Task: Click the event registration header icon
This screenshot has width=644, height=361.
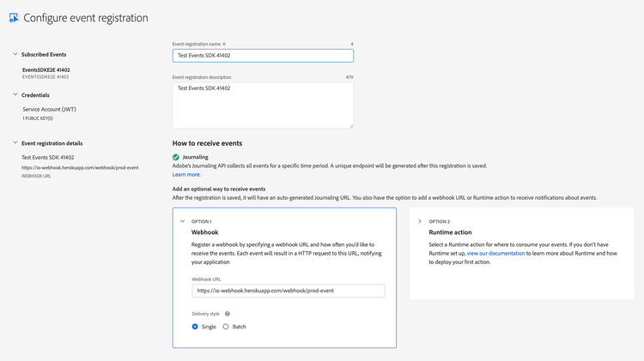Action: pyautogui.click(x=13, y=18)
